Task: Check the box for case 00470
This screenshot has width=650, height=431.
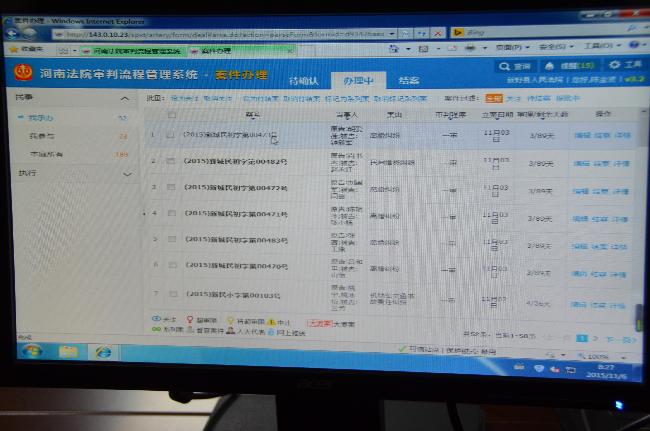Action: (173, 265)
